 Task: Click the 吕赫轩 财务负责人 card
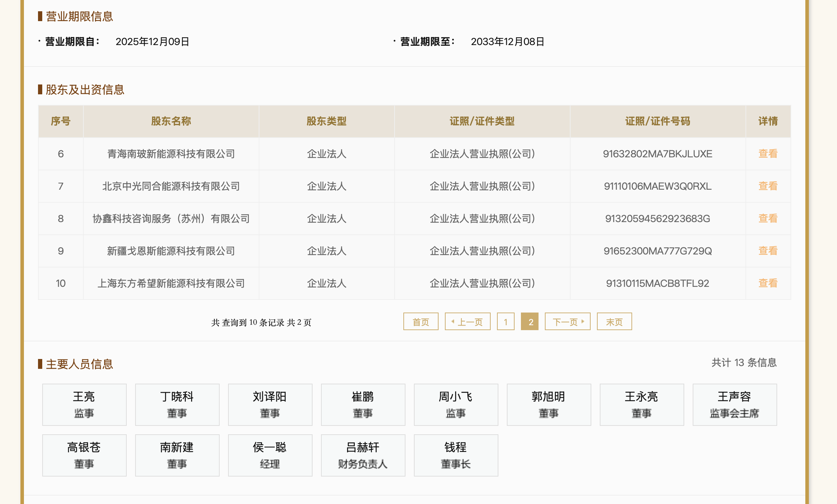click(x=363, y=455)
